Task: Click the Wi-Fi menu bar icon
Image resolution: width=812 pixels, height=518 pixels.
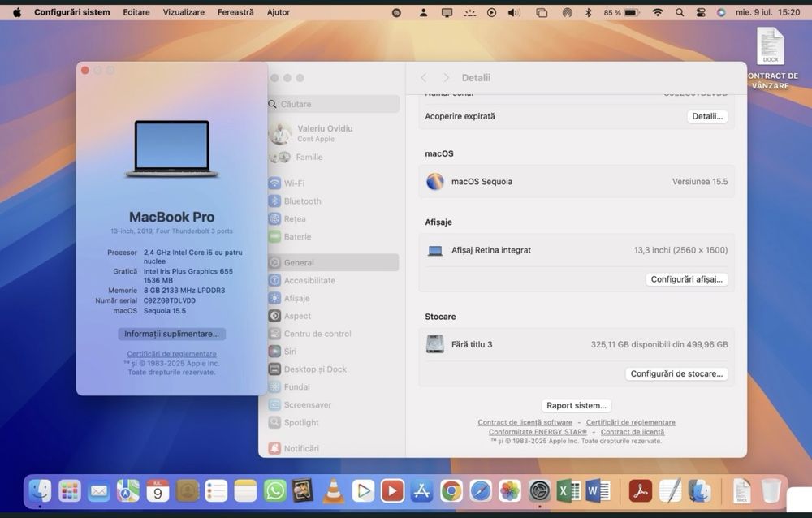Action: click(x=658, y=12)
